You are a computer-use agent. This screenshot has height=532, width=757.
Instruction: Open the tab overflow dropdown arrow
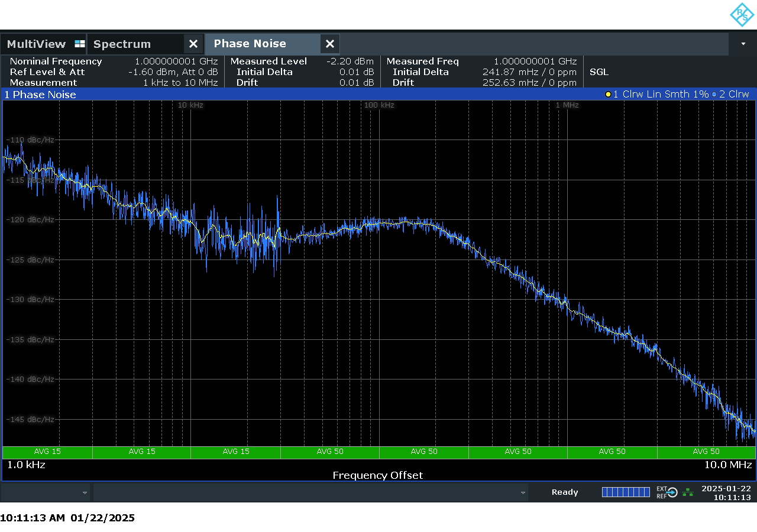pos(743,44)
